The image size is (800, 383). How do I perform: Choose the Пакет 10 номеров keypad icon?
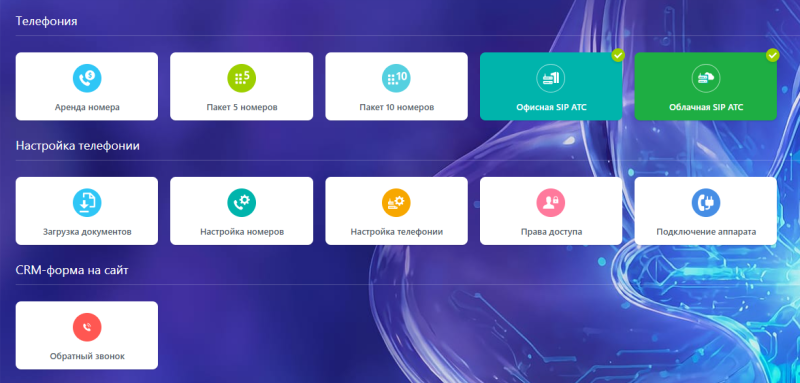pos(396,78)
